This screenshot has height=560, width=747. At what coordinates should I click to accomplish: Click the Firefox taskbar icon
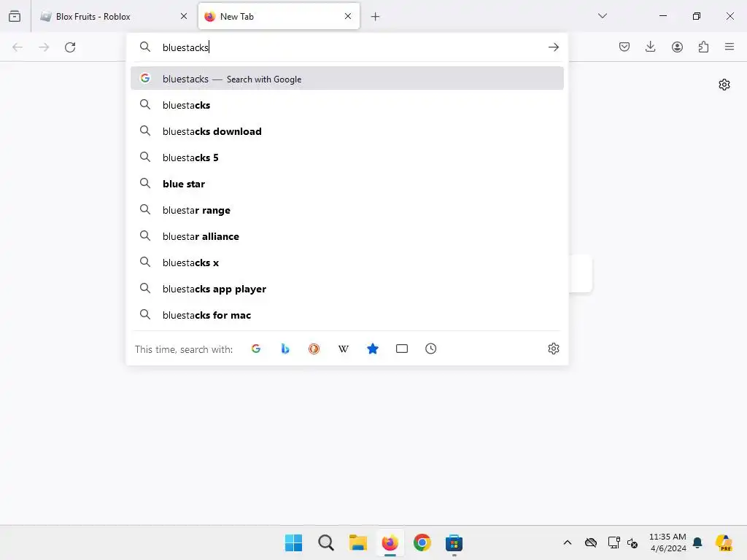click(390, 542)
